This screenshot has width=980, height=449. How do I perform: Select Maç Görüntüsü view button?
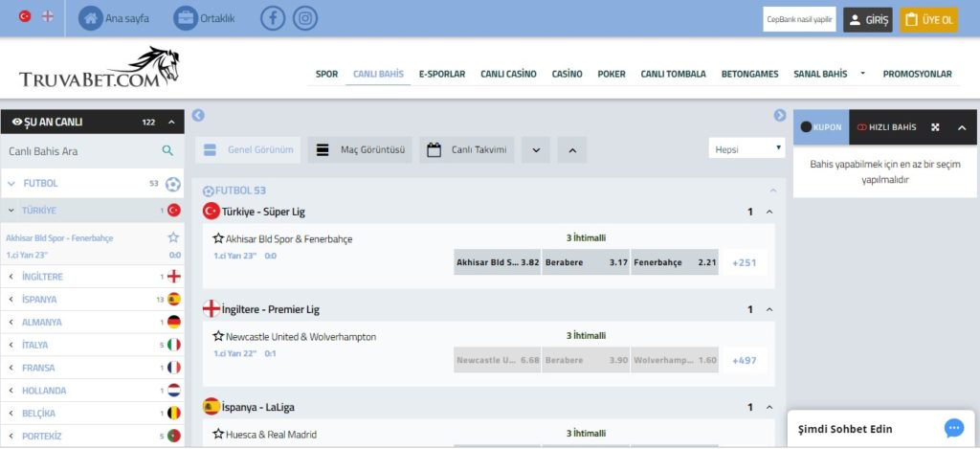point(360,150)
